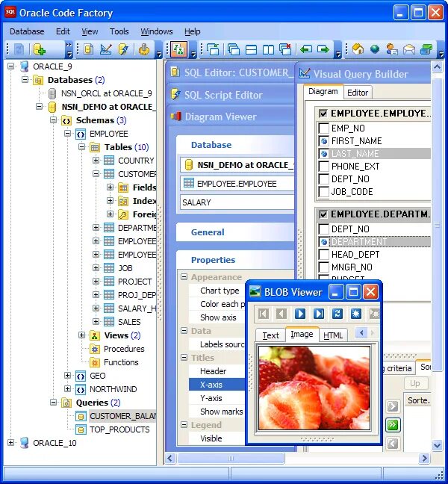Open SQL Script Editor lightning toolbar icon
The height and width of the screenshot is (484, 448).
(x=123, y=49)
